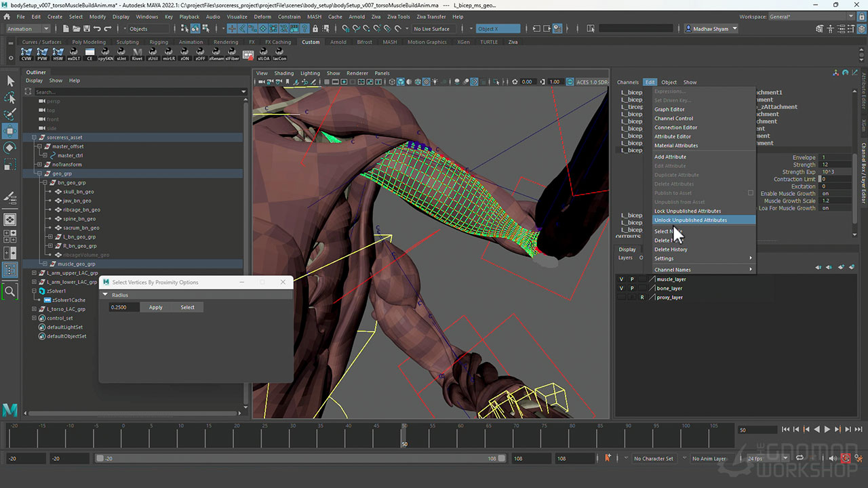Click the mirLR shelf icon

pyautogui.click(x=168, y=54)
